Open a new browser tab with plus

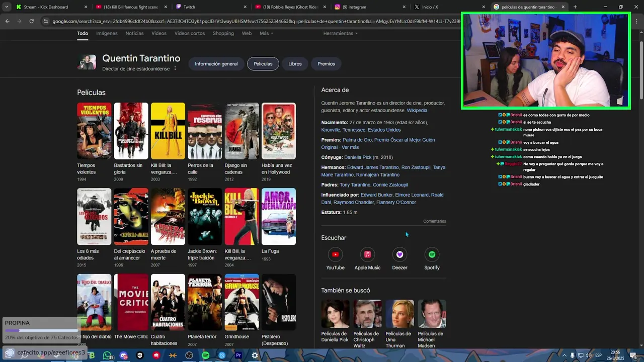pyautogui.click(x=575, y=7)
